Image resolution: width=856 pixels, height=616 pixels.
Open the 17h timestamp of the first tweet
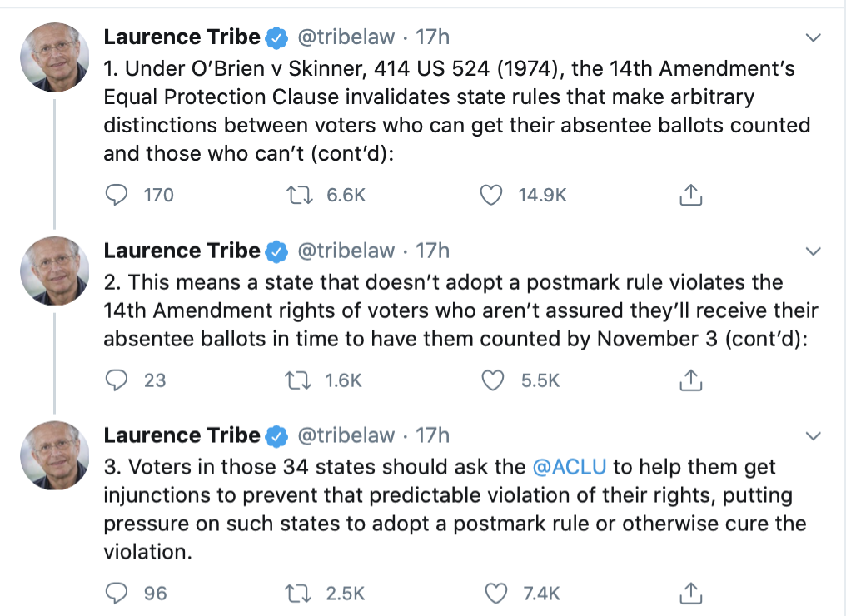pyautogui.click(x=432, y=37)
